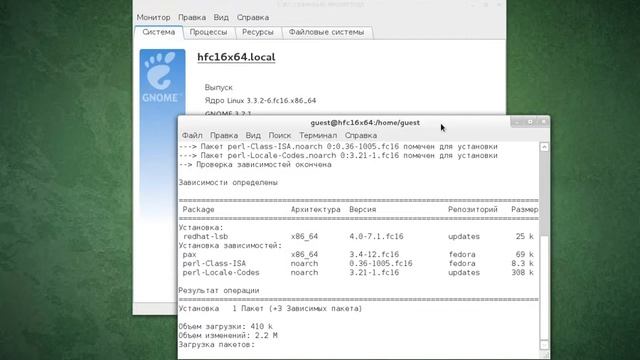Click the terminal scrollbar up arrow
Screen dimensions: 640x360
point(544,147)
